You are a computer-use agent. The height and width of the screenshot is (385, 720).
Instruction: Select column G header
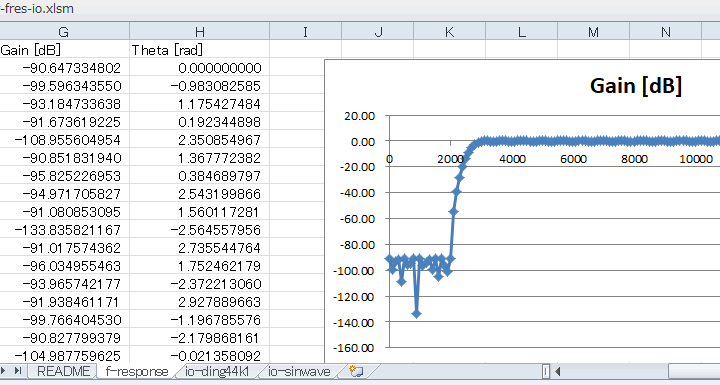click(x=64, y=32)
